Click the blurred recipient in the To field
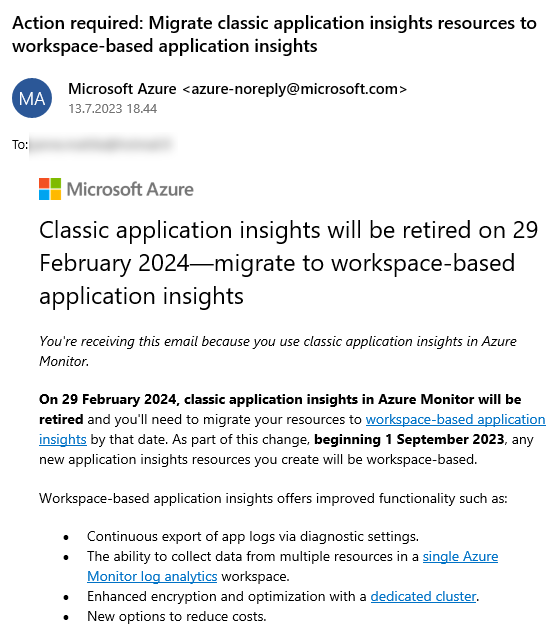 [101, 144]
